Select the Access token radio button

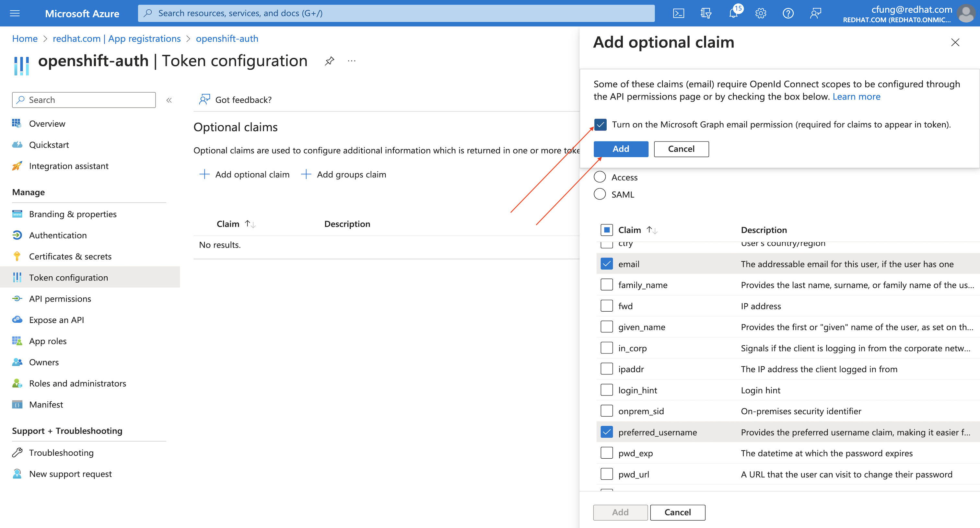pos(600,177)
